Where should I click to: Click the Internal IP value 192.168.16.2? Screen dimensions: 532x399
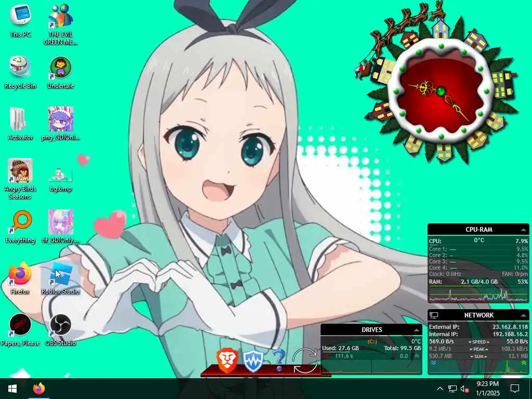(x=510, y=334)
